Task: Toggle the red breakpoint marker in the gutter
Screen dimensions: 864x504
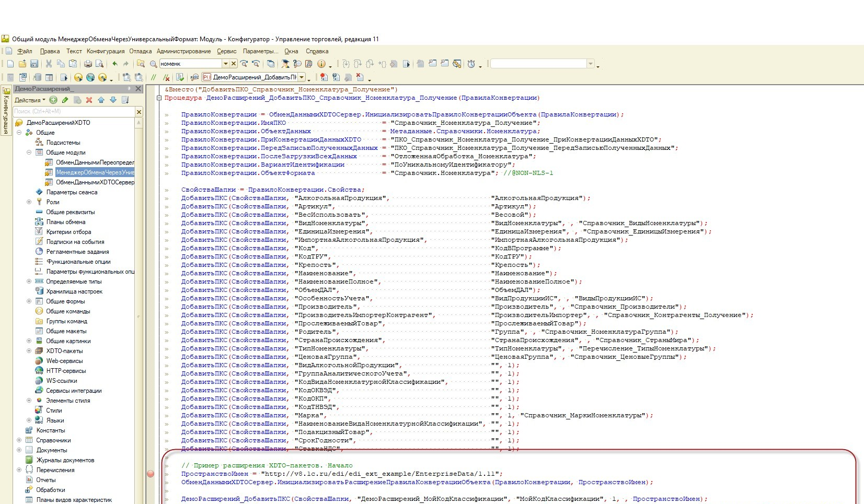Action: click(151, 474)
